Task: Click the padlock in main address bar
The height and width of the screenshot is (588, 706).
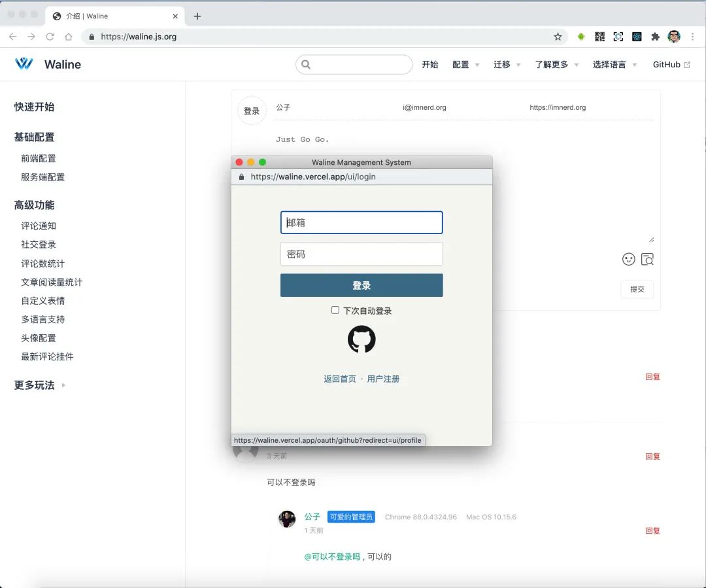Action: coord(92,37)
